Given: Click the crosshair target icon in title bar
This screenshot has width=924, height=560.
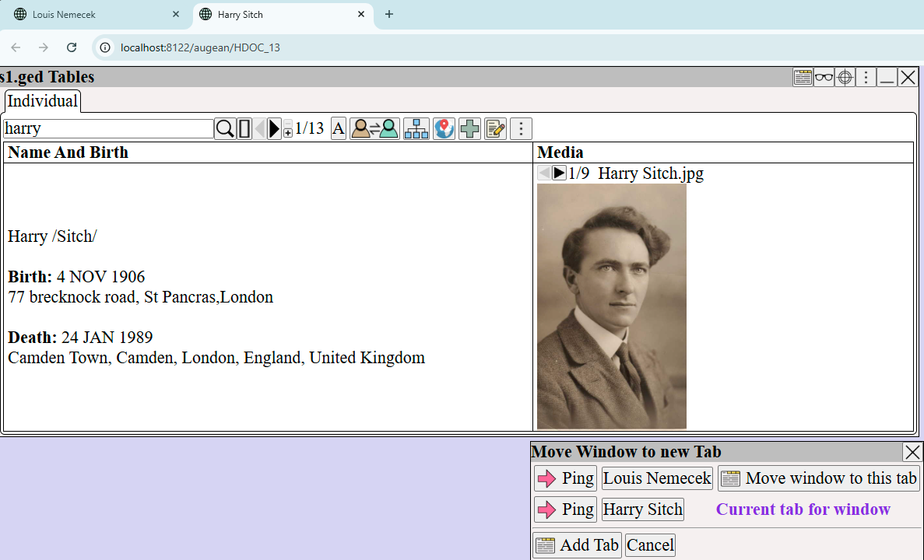Looking at the screenshot, I should coord(845,77).
